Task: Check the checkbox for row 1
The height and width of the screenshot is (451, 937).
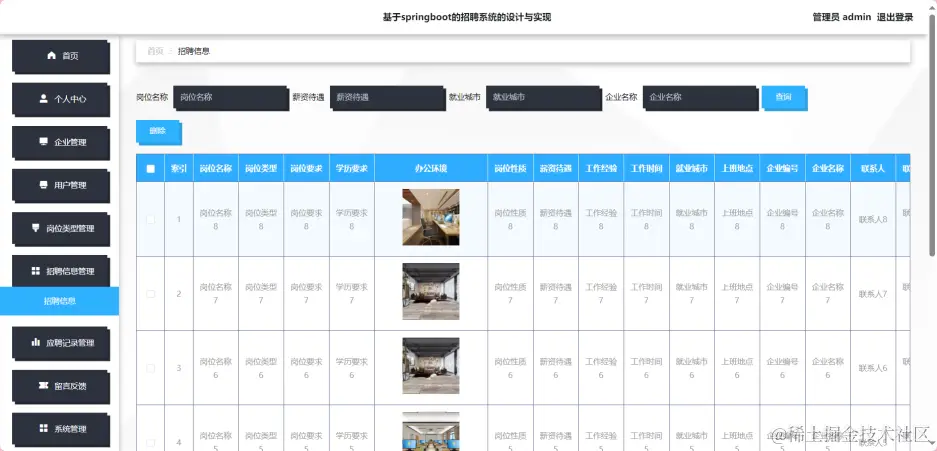Action: (x=151, y=219)
